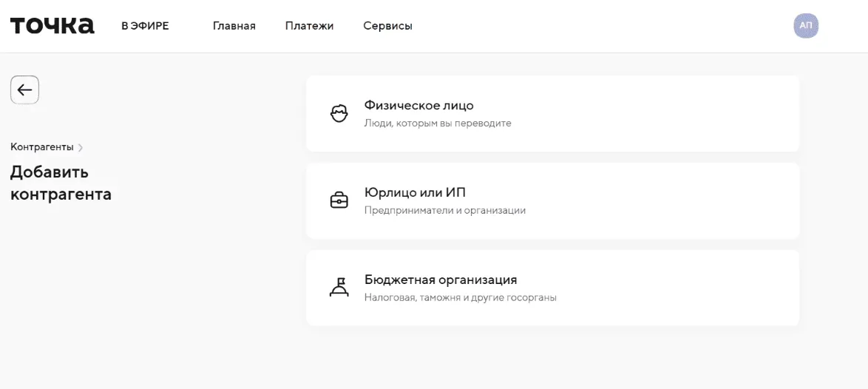Click 'Налоговая, таможня и другие госорганы' text

[x=460, y=298]
